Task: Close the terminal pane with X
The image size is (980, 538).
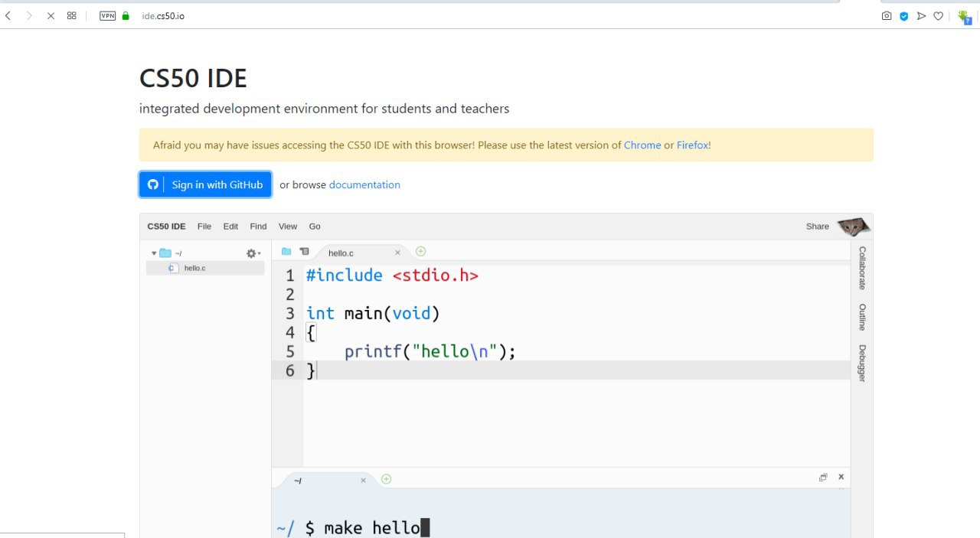Action: coord(841,477)
